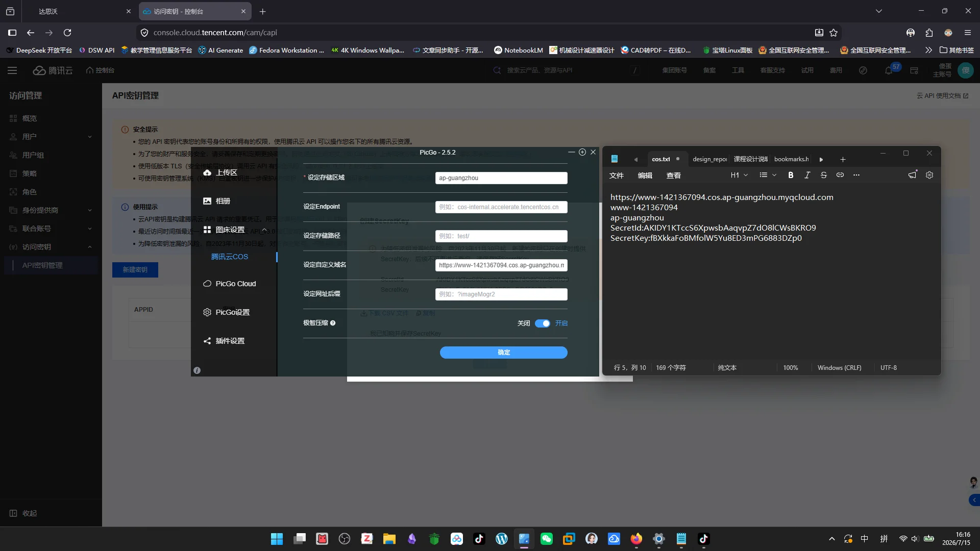Apply strikethrough formatting in Notepad
Screen dimensions: 980x551
[x=823, y=175]
